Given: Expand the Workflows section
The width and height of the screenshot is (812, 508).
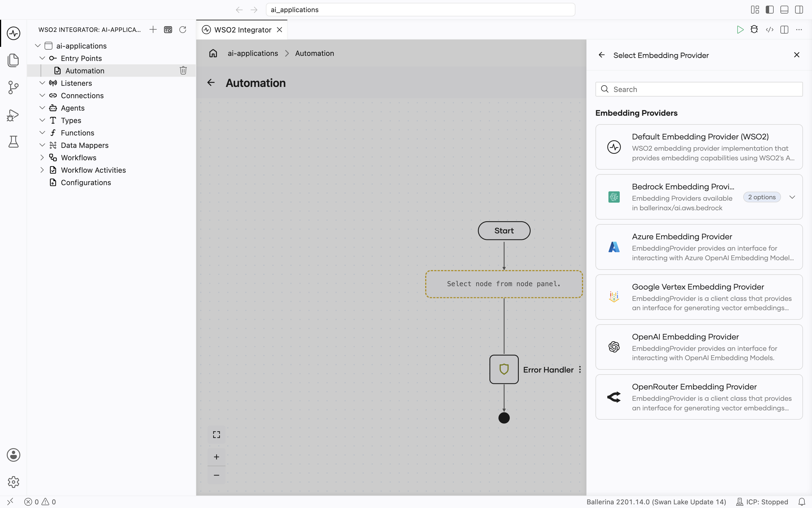Looking at the screenshot, I should 42,157.
